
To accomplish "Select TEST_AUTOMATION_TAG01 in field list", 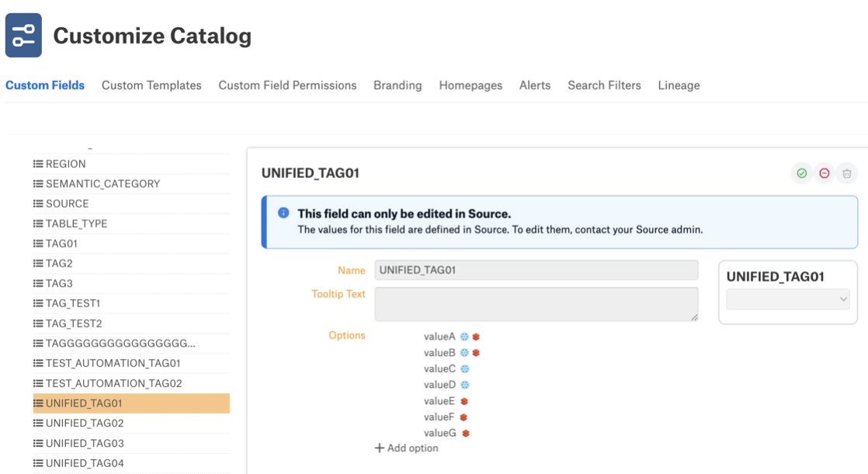I will tap(131, 363).
